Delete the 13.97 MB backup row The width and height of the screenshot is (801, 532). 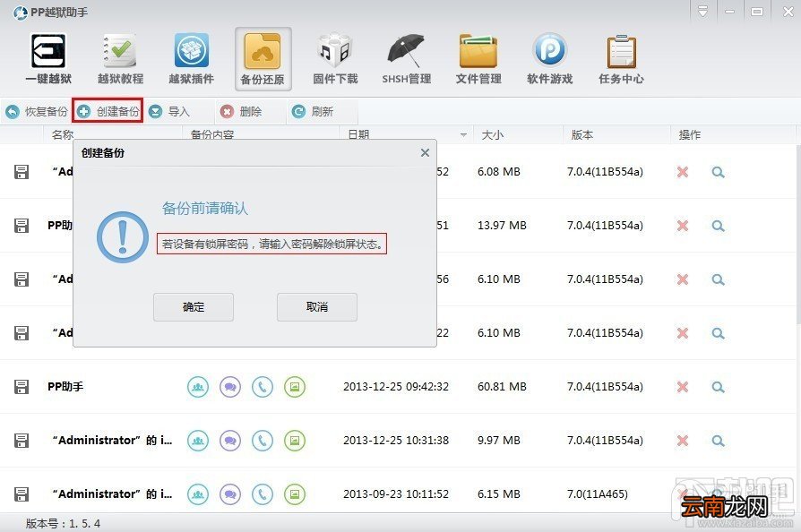pyautogui.click(x=683, y=226)
